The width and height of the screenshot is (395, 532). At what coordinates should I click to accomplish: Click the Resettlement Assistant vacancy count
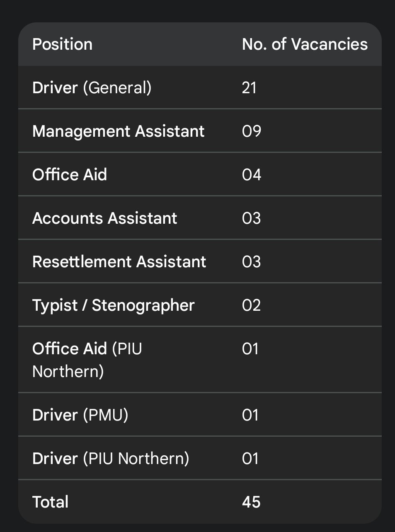tap(252, 262)
